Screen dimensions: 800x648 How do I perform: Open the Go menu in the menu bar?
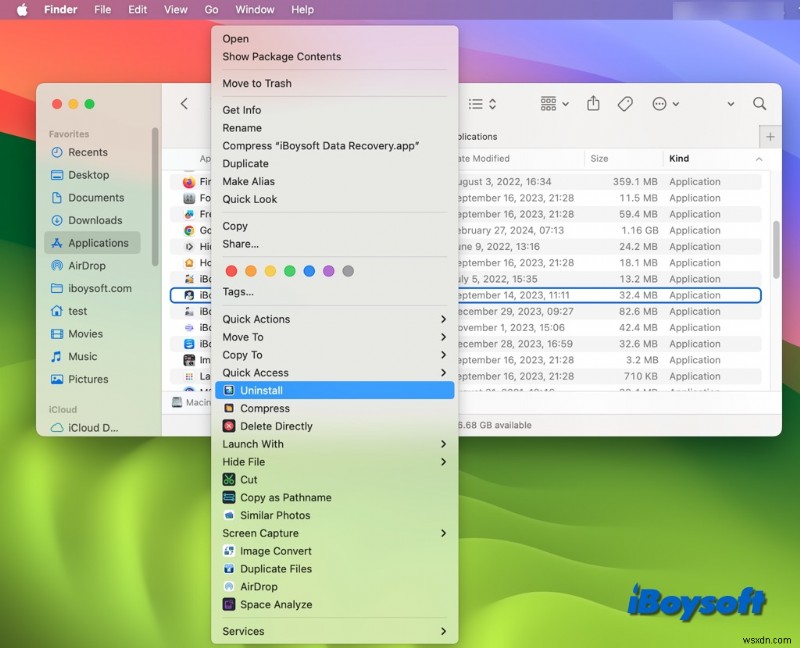tap(211, 10)
